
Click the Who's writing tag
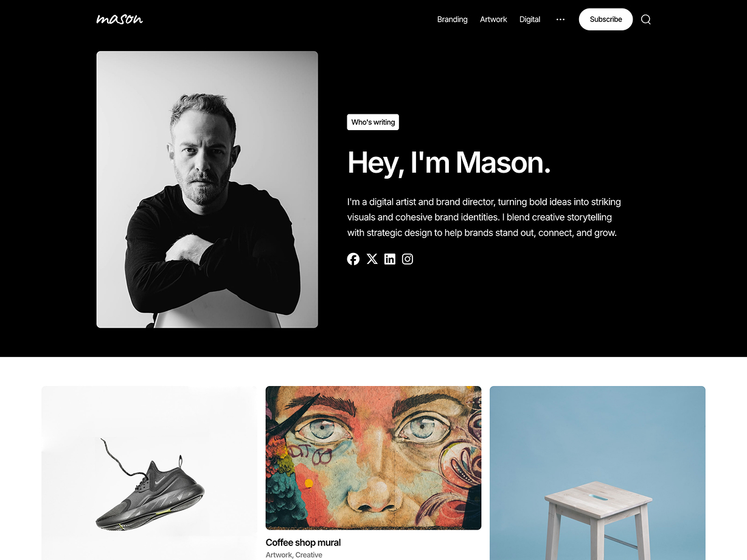point(373,122)
